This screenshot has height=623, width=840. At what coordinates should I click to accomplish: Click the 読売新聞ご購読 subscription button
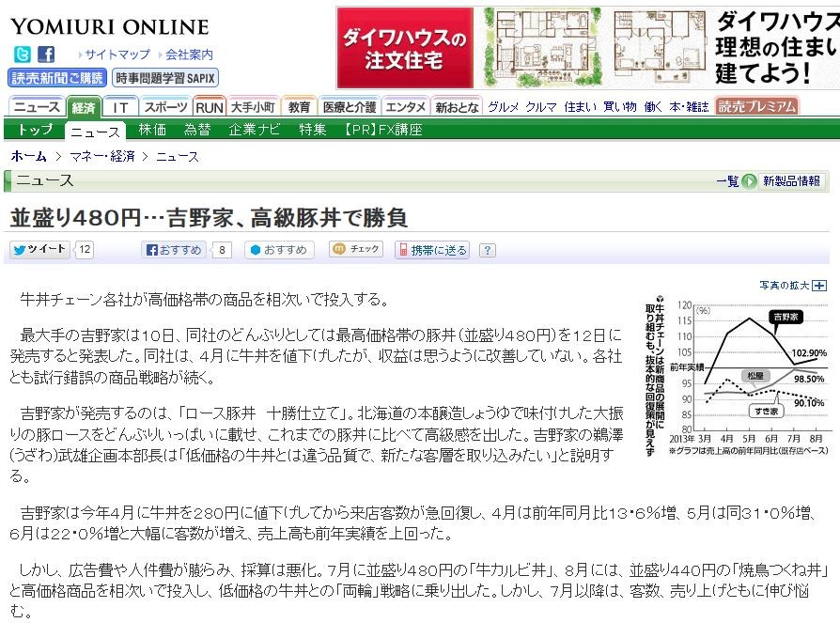click(x=56, y=78)
